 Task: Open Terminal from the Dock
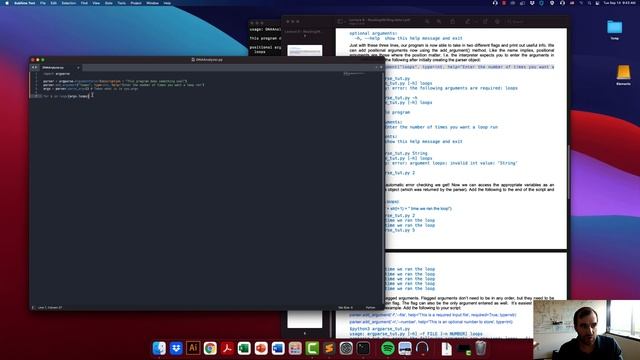(363, 348)
